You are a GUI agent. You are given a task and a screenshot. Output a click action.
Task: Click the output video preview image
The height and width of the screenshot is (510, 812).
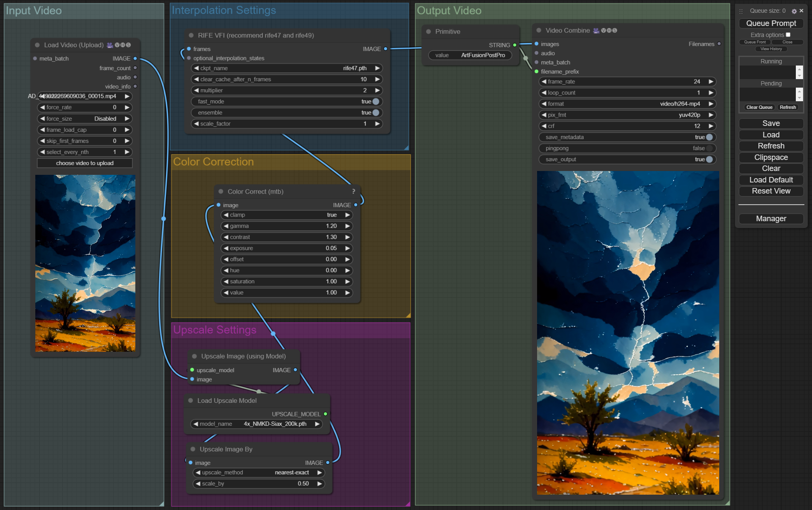click(x=628, y=333)
